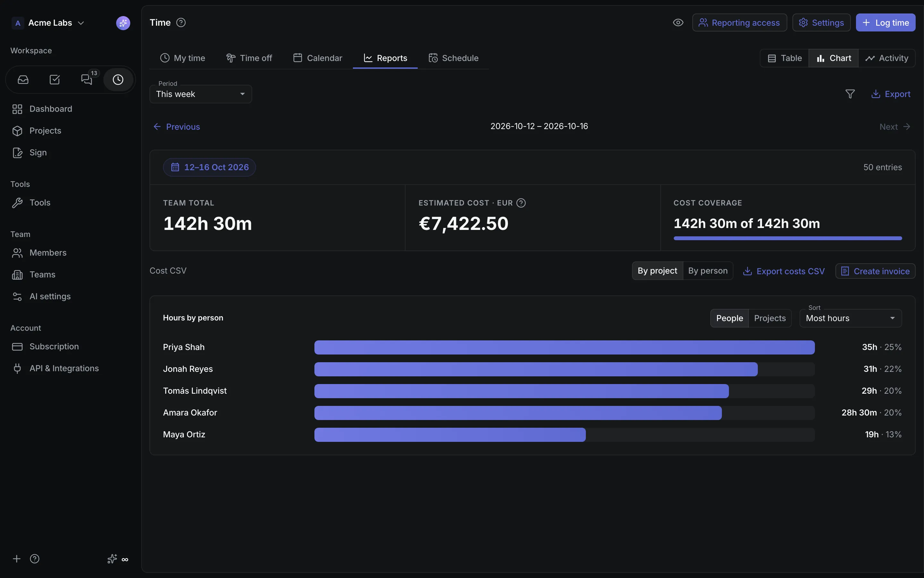Click the purple AI sparkle avatar icon
The image size is (924, 578).
click(x=123, y=23)
